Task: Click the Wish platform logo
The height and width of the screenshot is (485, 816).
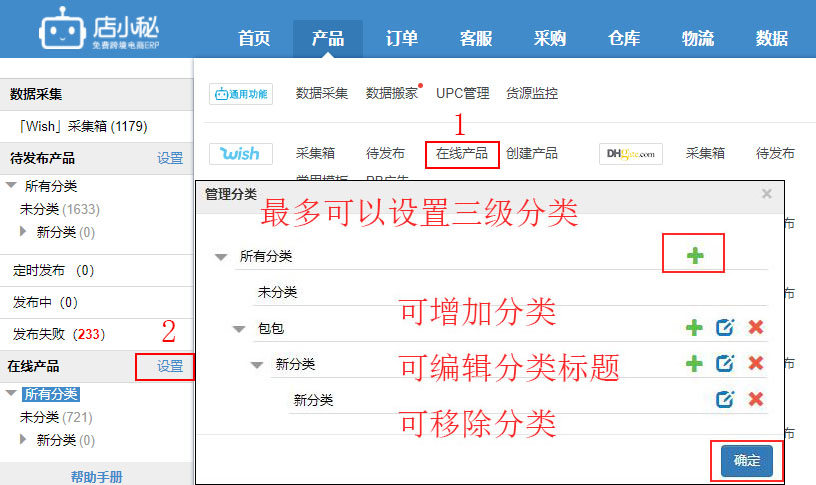Action: tap(240, 153)
